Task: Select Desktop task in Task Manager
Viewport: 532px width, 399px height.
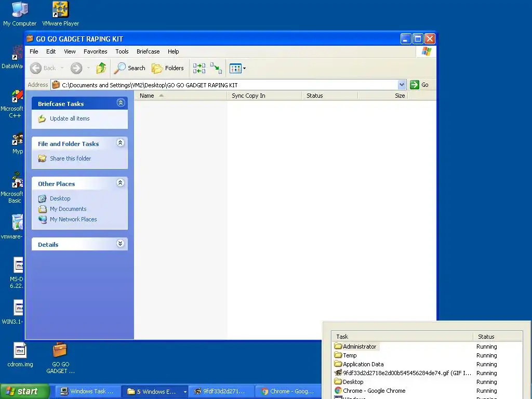Action: pos(427,382)
